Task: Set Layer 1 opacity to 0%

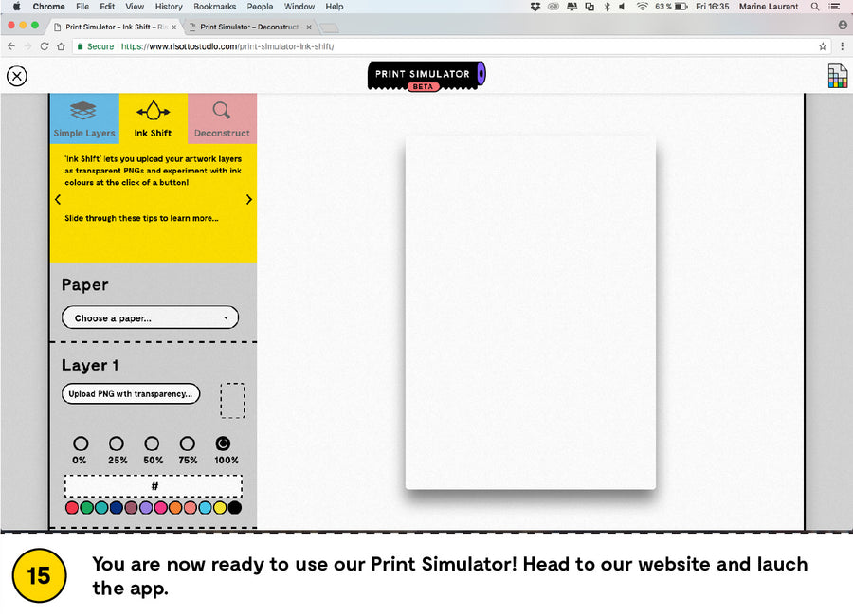Action: pos(81,444)
